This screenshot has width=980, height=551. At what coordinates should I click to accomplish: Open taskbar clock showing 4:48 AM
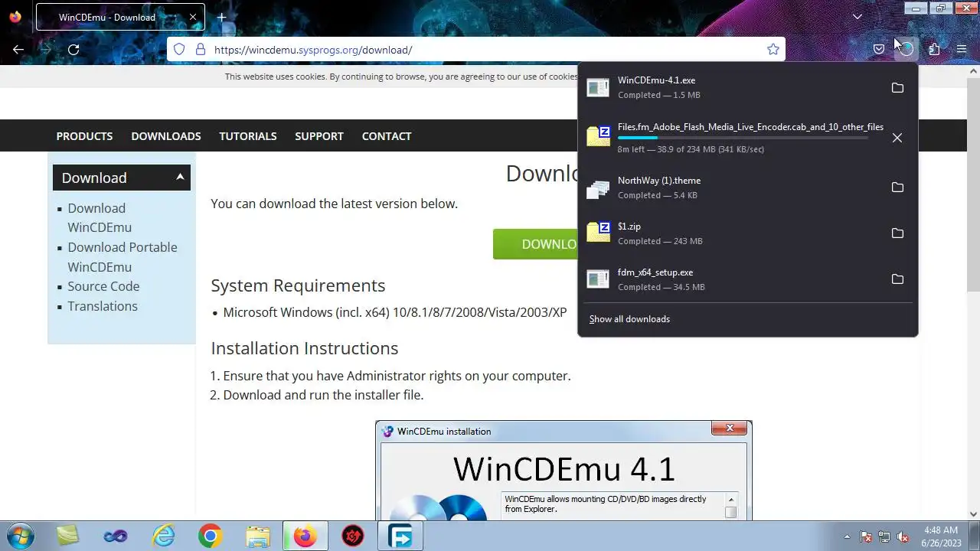pos(941,536)
